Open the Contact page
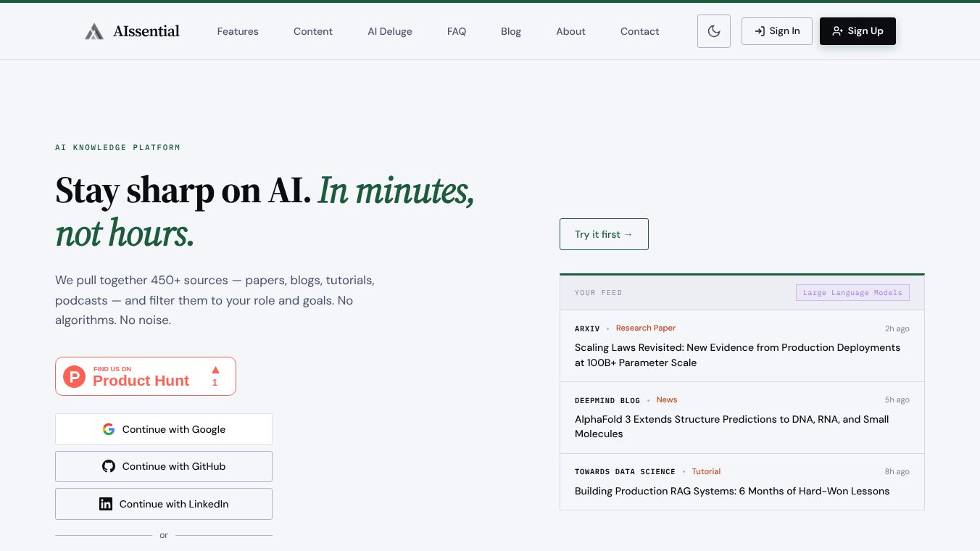Image resolution: width=980 pixels, height=551 pixels. 640,31
